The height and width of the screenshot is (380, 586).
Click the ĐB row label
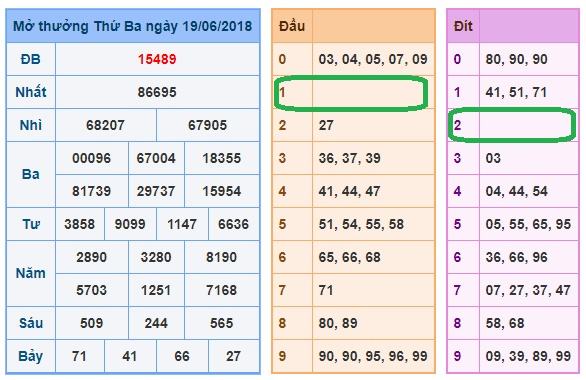click(31, 59)
